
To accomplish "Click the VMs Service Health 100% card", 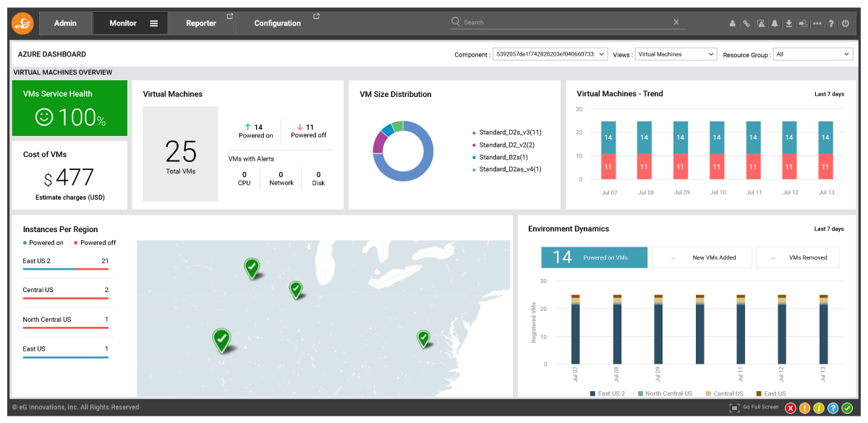I will point(69,108).
